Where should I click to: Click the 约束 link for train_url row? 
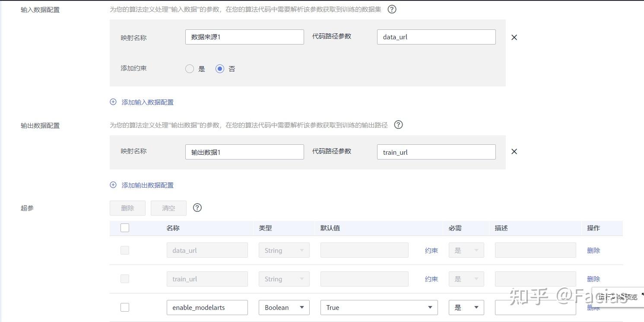431,279
